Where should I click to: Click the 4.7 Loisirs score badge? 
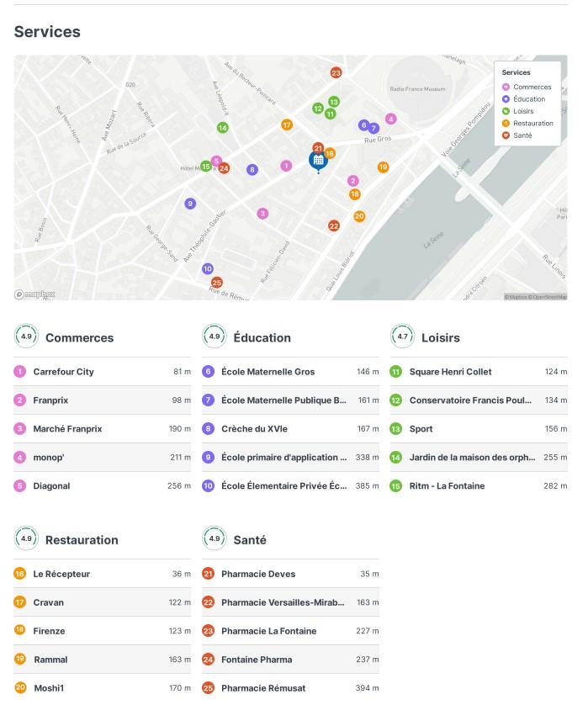click(402, 337)
